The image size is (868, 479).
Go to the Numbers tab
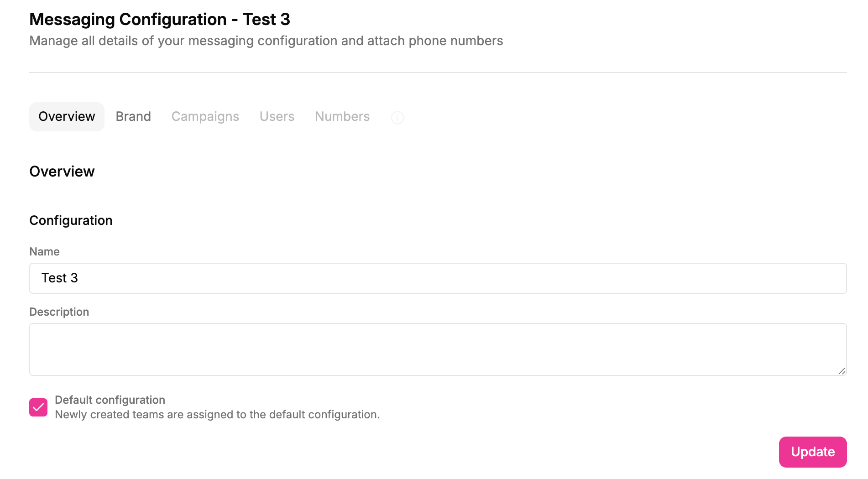pos(342,117)
